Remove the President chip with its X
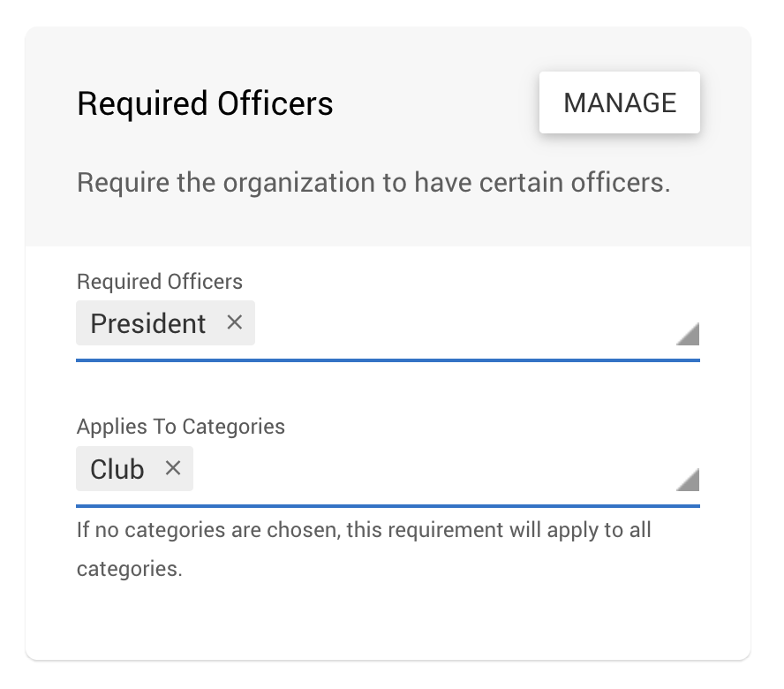 point(235,322)
